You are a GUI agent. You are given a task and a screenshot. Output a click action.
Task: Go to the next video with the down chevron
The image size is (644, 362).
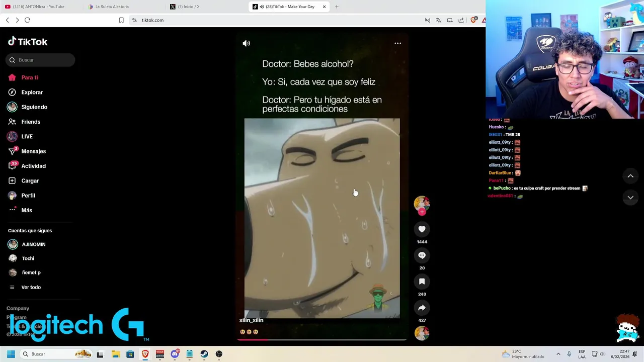point(630,198)
